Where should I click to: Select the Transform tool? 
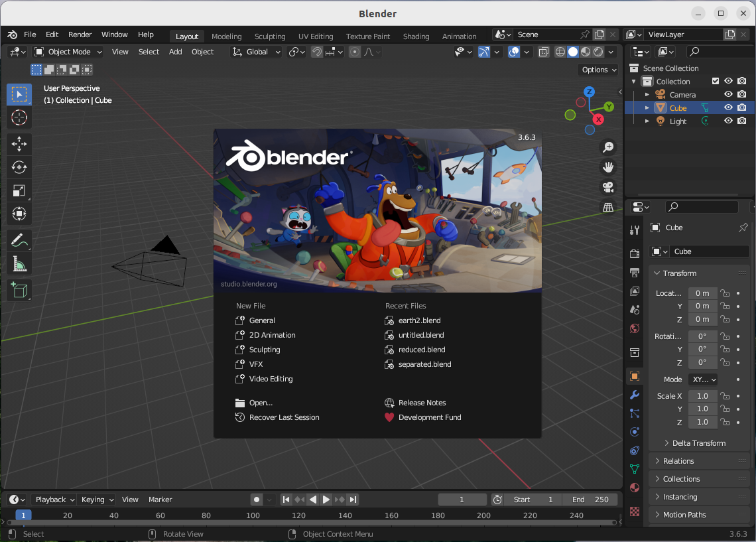point(19,214)
